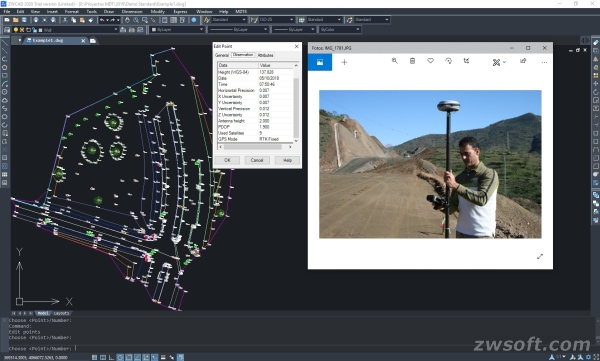Viewport: 600px width, 361px height.
Task: Click the Undo arrow icon
Action: (x=102, y=20)
